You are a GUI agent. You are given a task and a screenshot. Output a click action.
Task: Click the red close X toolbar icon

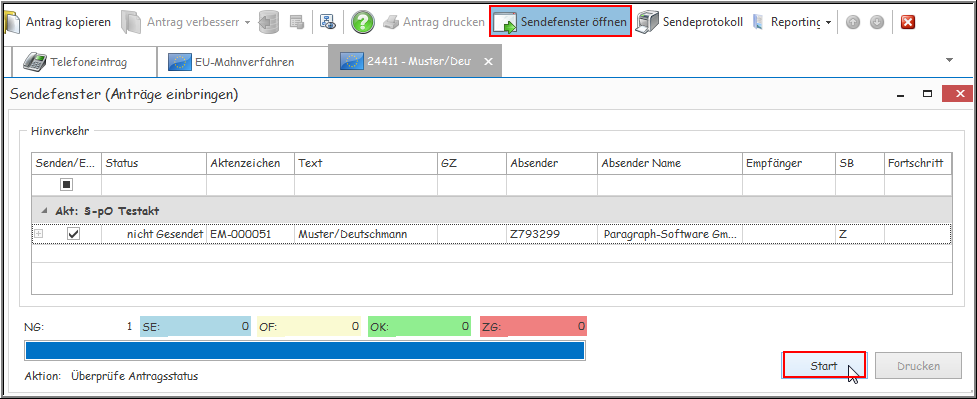tap(908, 22)
